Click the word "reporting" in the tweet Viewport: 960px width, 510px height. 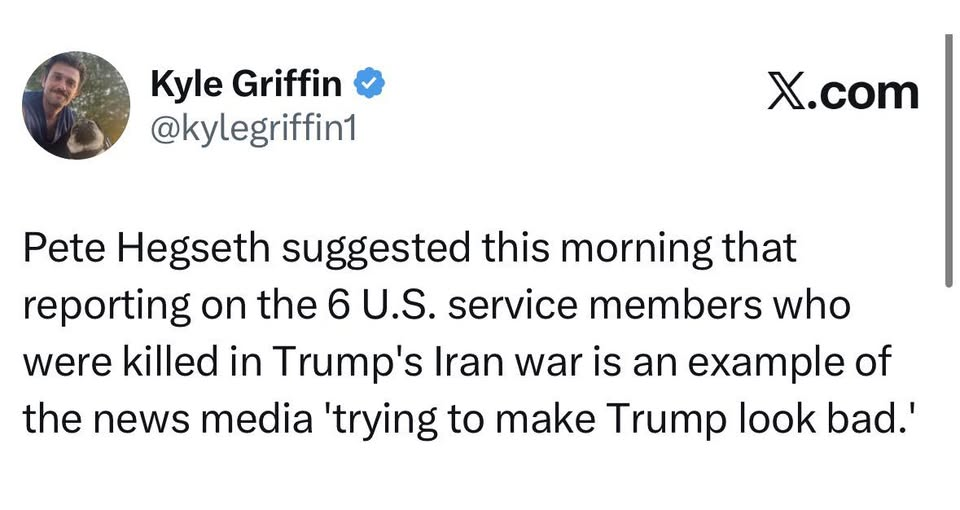tap(107, 307)
